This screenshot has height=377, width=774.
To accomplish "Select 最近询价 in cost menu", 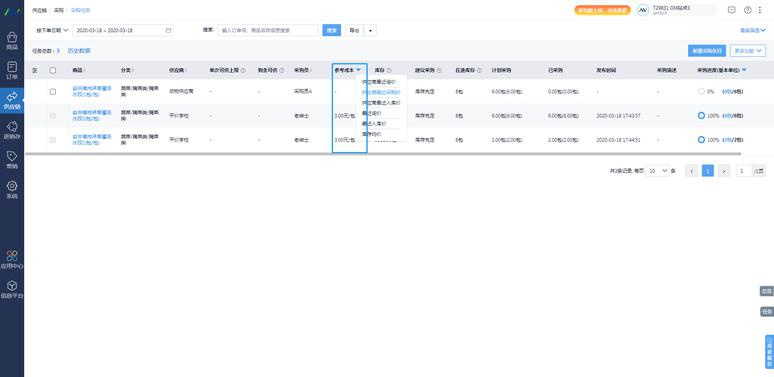I will point(372,113).
